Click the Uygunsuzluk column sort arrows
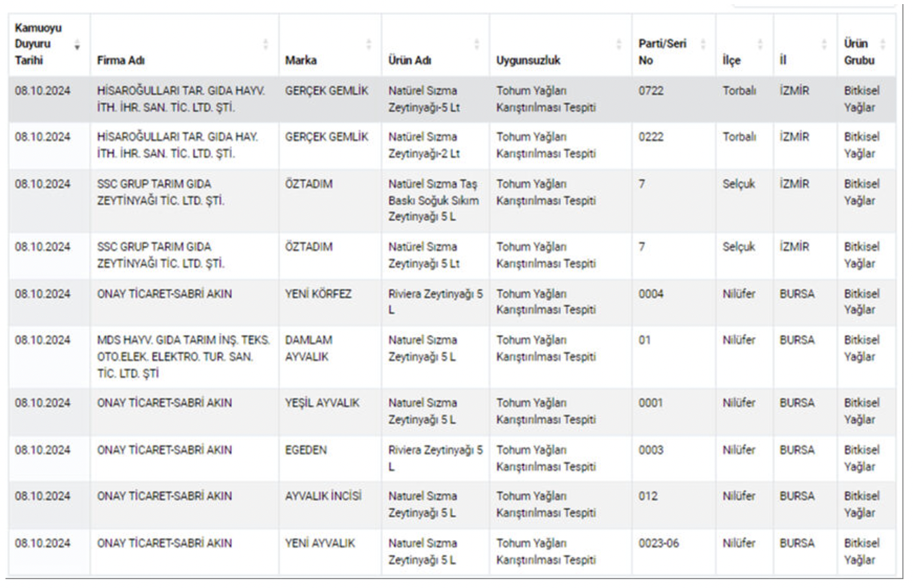This screenshot has height=588, width=913. tap(619, 46)
